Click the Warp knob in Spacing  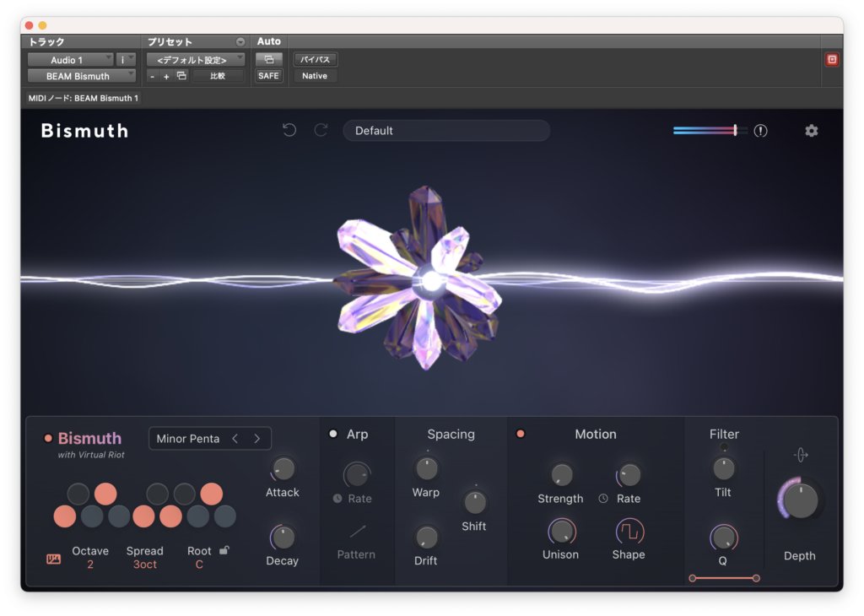point(426,469)
